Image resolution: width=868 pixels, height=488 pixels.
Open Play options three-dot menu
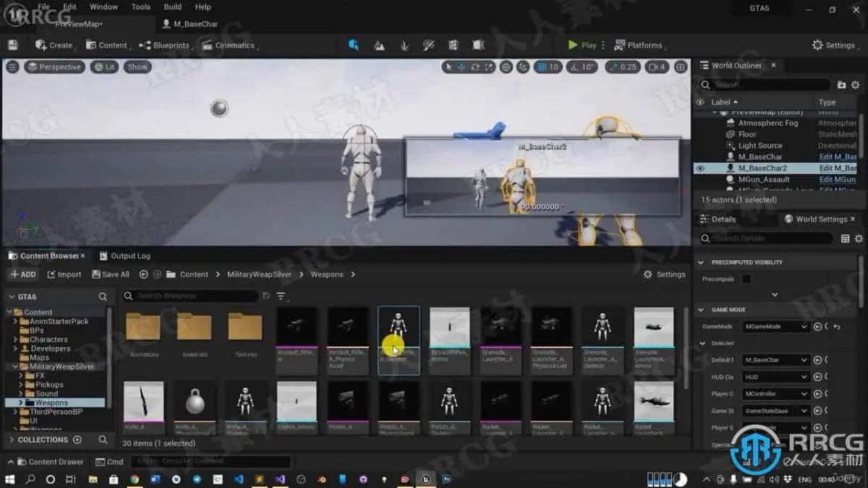603,45
